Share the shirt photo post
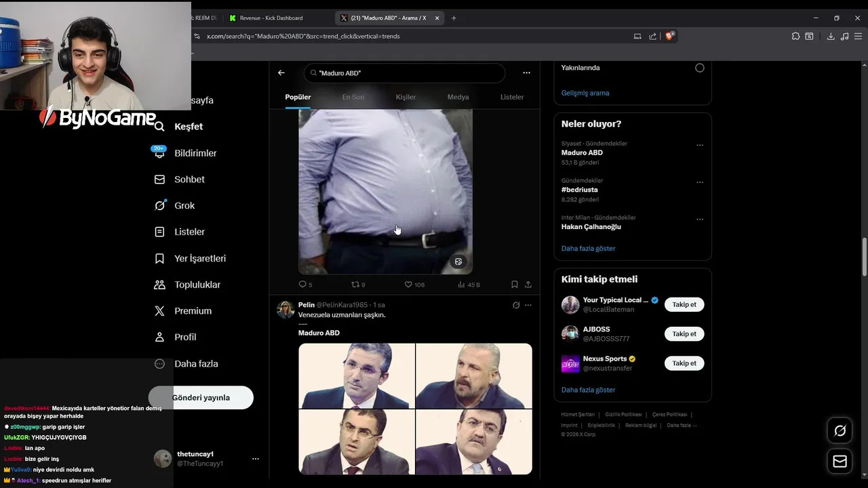The height and width of the screenshot is (488, 868). pyautogui.click(x=528, y=285)
